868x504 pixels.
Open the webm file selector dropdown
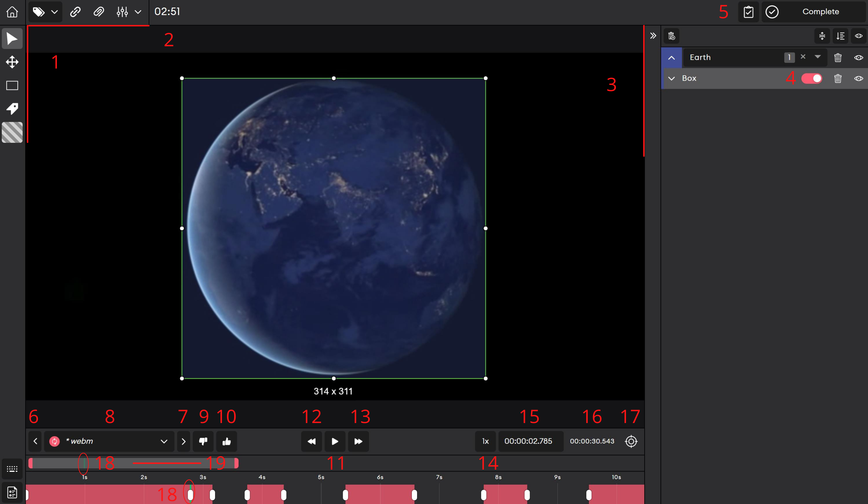click(x=109, y=441)
